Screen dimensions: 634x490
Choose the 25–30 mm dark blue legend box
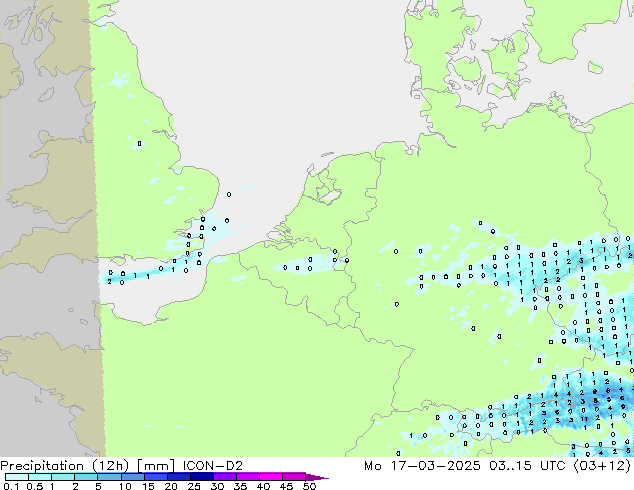tap(201, 477)
